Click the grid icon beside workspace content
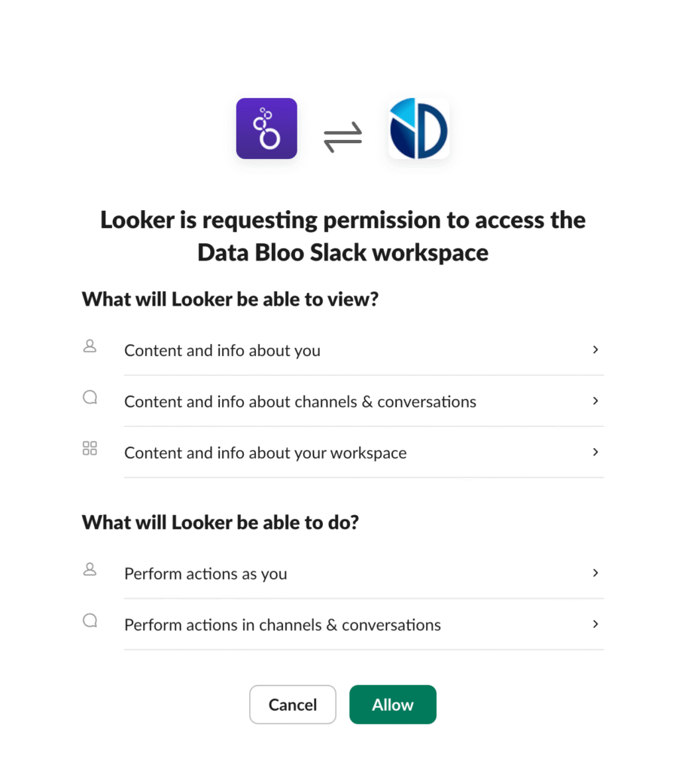 pyautogui.click(x=90, y=449)
